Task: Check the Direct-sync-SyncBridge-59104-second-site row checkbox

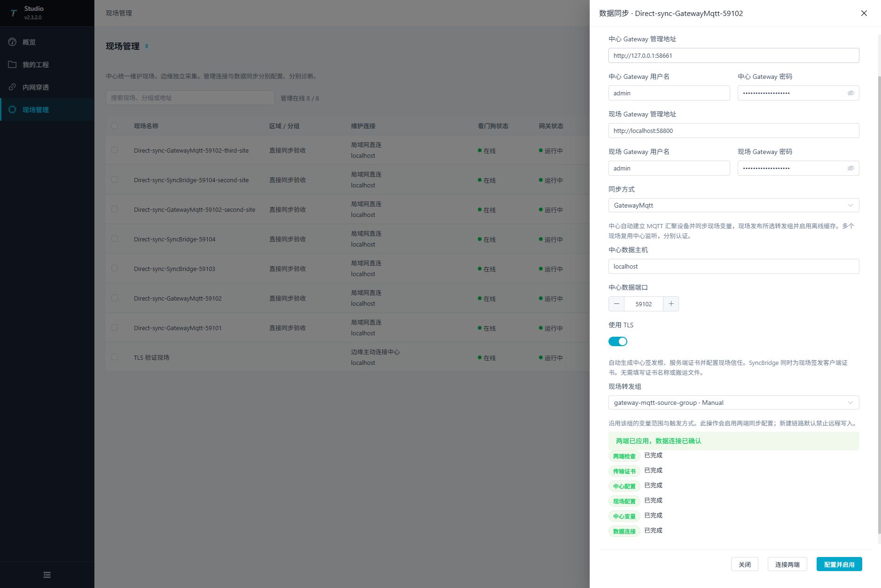Action: (x=115, y=179)
